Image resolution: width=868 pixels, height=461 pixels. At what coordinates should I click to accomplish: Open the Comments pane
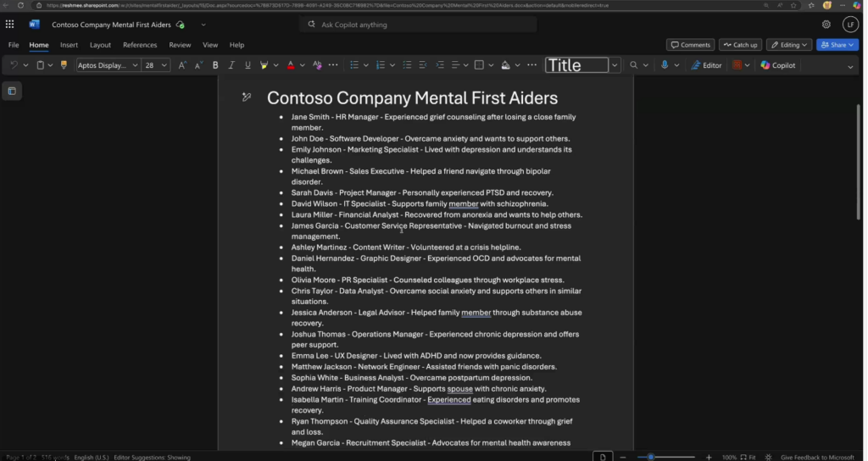690,45
